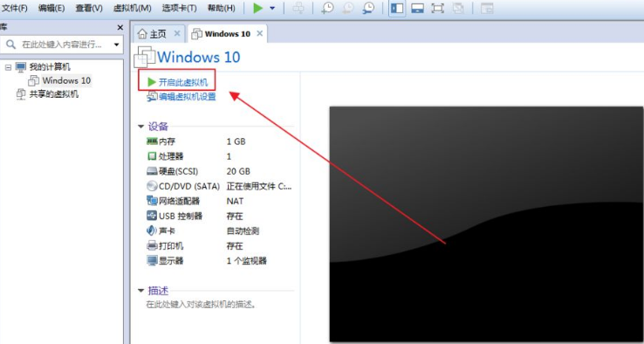644x344 pixels.
Task: Toggle the library sidebar view icon
Action: (397, 8)
